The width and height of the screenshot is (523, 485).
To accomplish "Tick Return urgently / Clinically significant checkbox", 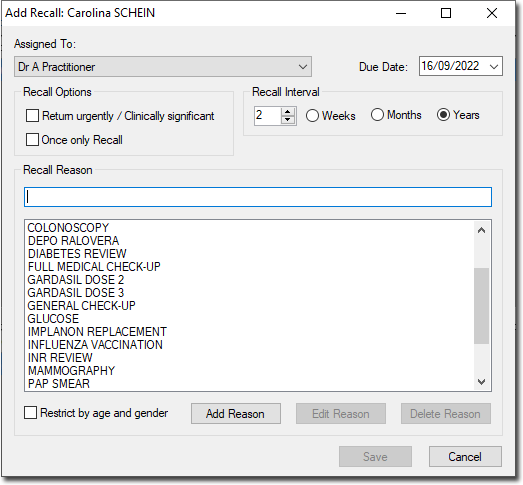I will (32, 116).
